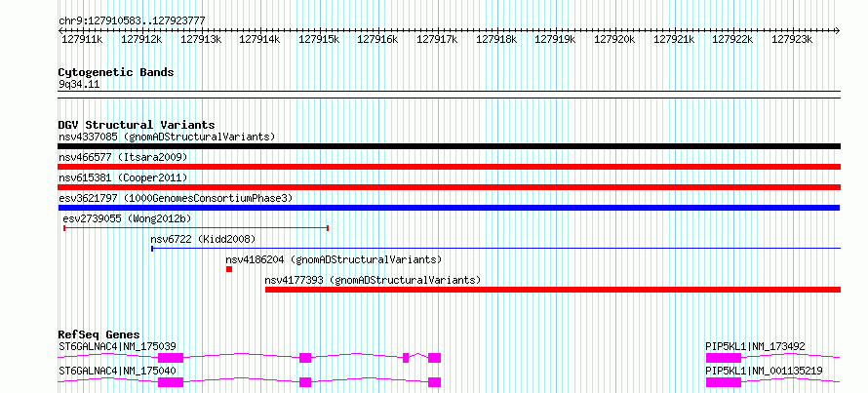Open the nsv4186204 (gnomADStructuralVariants) label
Screen dimensions: 868x393
coord(334,259)
